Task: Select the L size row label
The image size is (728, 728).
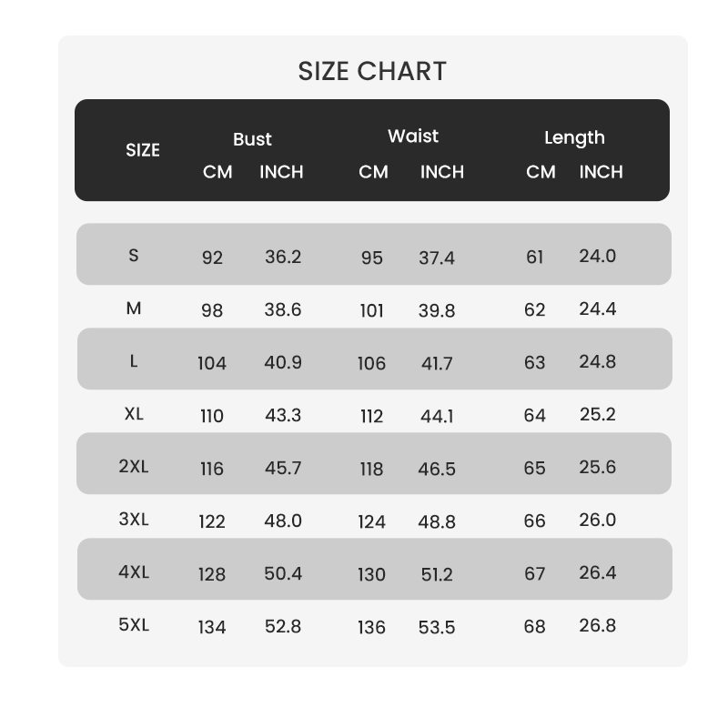Action: [134, 361]
